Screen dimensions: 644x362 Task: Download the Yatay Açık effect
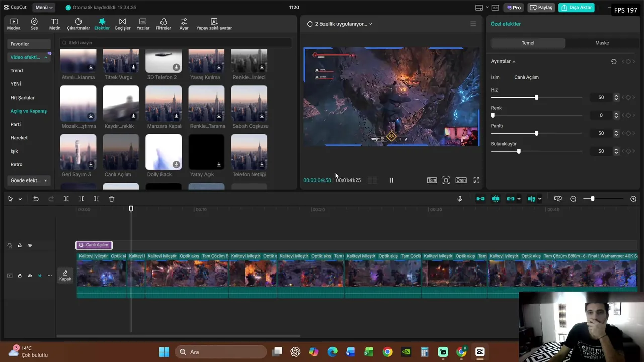pyautogui.click(x=219, y=164)
